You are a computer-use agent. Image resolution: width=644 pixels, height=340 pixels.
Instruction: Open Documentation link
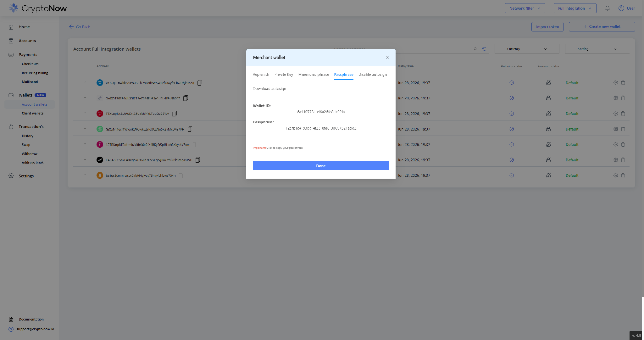point(31,319)
